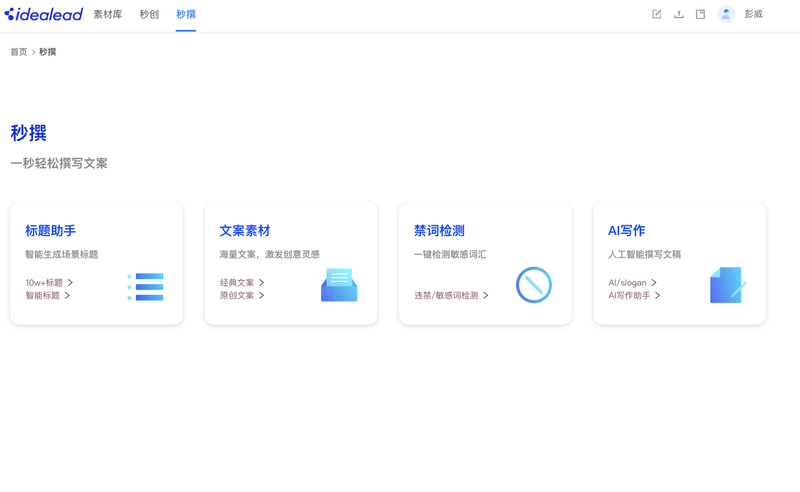800x492 pixels.
Task: Open the 智能标题 link
Action: 42,295
